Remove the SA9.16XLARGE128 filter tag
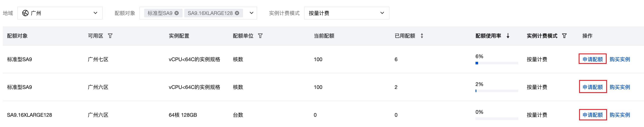 (237, 13)
